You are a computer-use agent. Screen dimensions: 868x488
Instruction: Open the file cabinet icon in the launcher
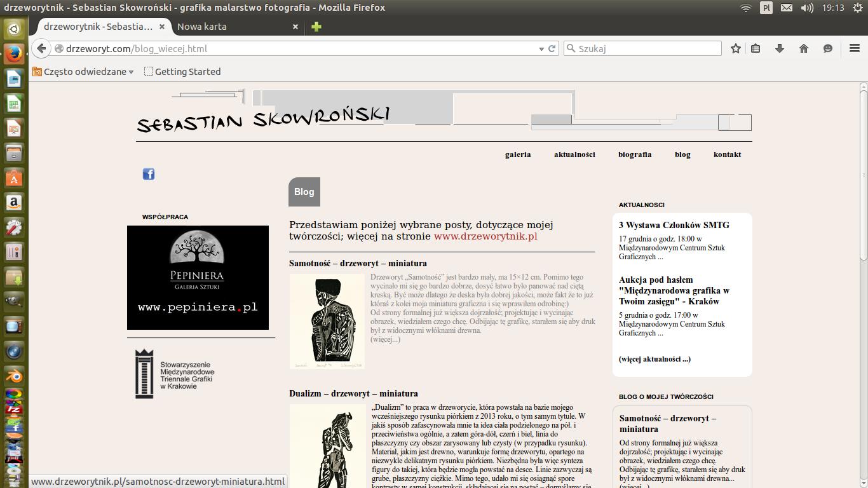click(14, 153)
